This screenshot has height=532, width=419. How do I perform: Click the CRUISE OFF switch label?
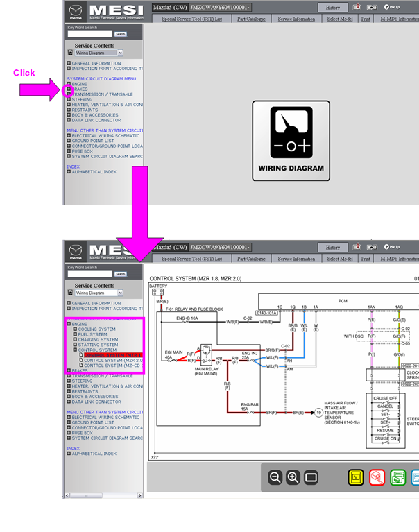(x=385, y=398)
